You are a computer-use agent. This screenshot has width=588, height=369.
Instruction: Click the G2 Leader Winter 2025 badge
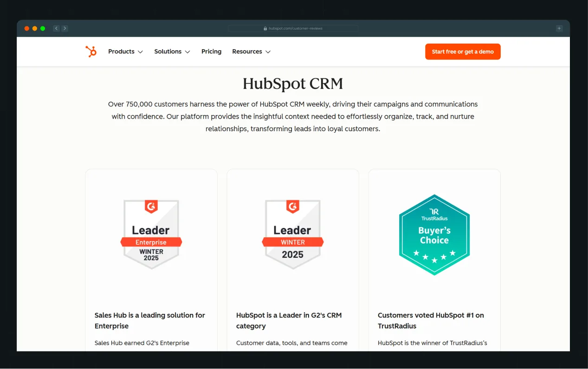pyautogui.click(x=293, y=234)
